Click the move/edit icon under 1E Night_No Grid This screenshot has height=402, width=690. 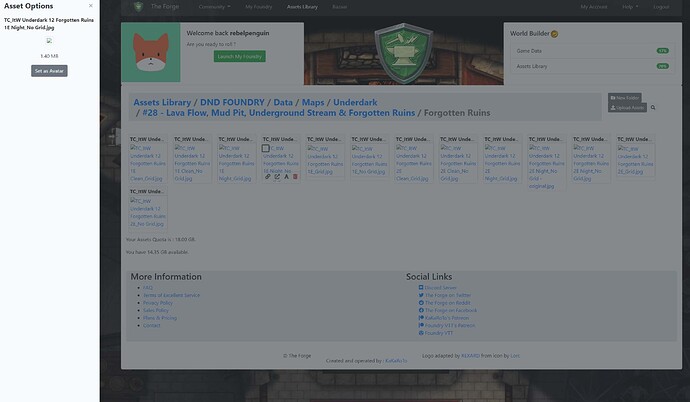pyautogui.click(x=277, y=177)
